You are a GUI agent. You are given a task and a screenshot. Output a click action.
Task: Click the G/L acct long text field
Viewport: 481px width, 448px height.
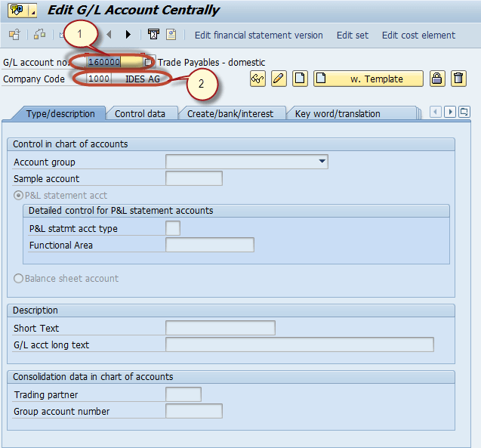pyautogui.click(x=299, y=344)
